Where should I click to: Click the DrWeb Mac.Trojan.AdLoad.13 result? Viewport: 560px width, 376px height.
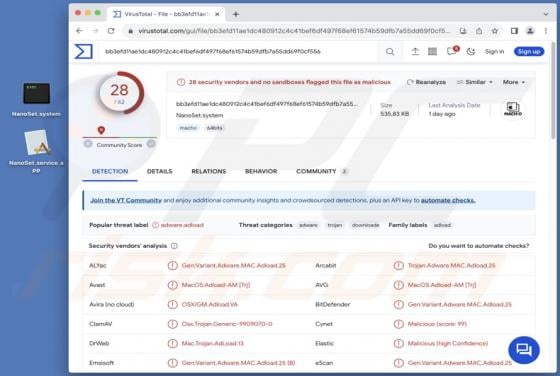pyautogui.click(x=212, y=343)
